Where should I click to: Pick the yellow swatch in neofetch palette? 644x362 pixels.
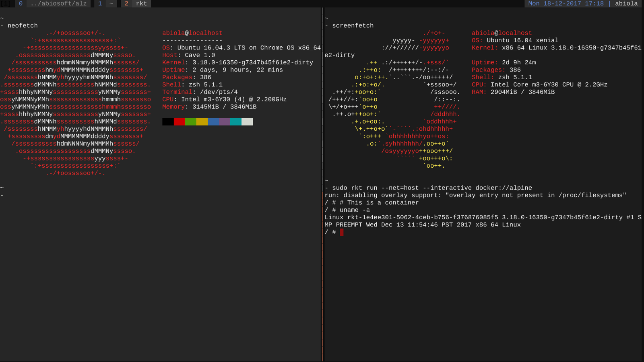(x=202, y=122)
